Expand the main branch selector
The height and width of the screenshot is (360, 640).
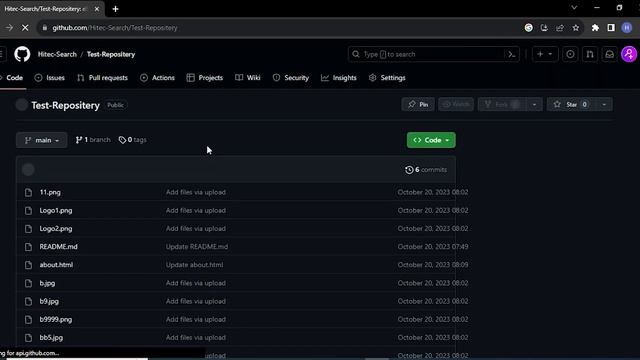(42, 140)
